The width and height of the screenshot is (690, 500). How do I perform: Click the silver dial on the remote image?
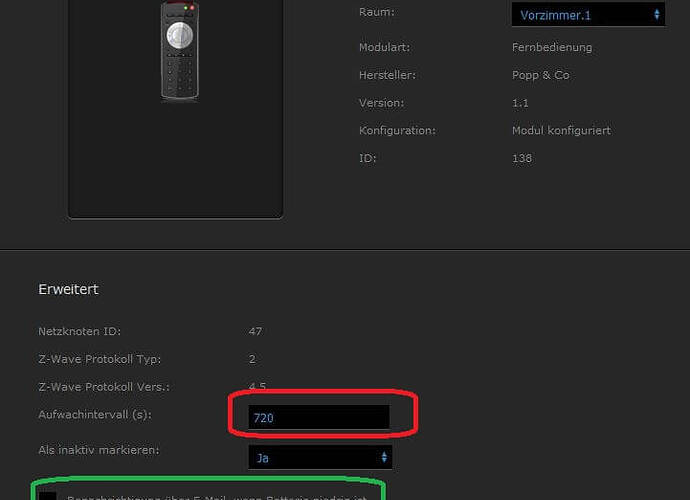coord(180,35)
